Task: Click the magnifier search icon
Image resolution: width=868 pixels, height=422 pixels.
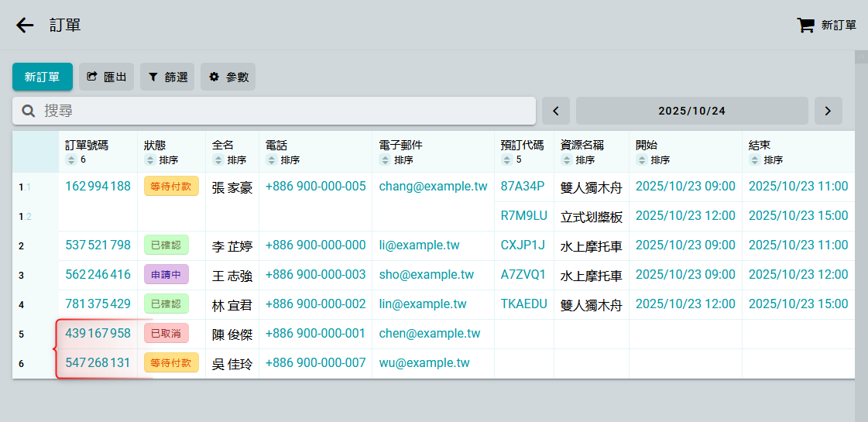Action: click(x=29, y=111)
